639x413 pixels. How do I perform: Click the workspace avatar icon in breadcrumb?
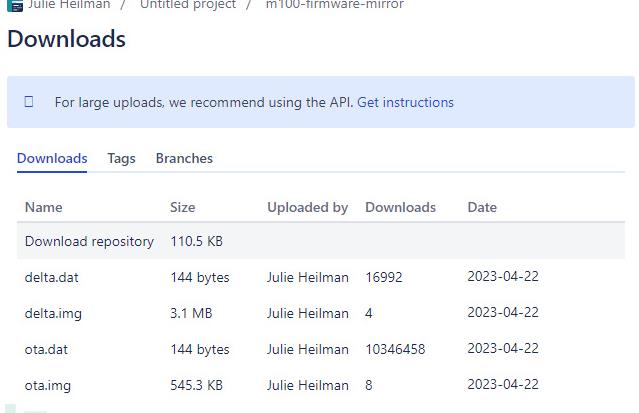pyautogui.click(x=15, y=4)
